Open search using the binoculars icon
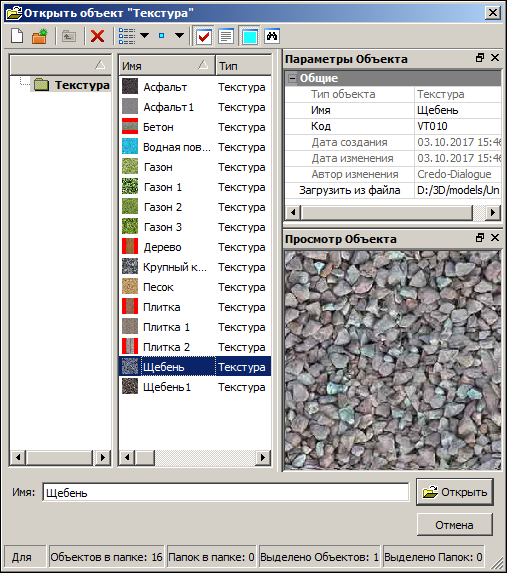The image size is (507, 573). click(x=272, y=36)
